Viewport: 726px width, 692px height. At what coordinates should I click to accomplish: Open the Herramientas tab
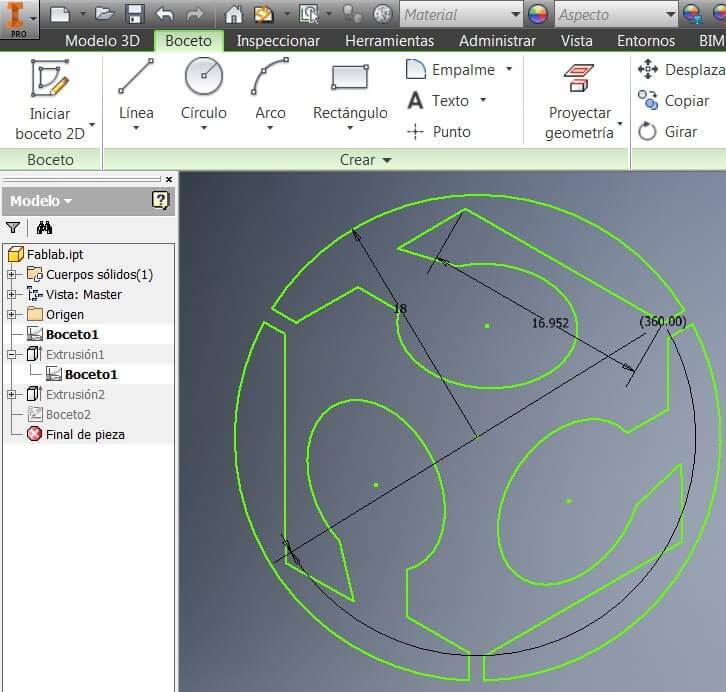[x=389, y=41]
